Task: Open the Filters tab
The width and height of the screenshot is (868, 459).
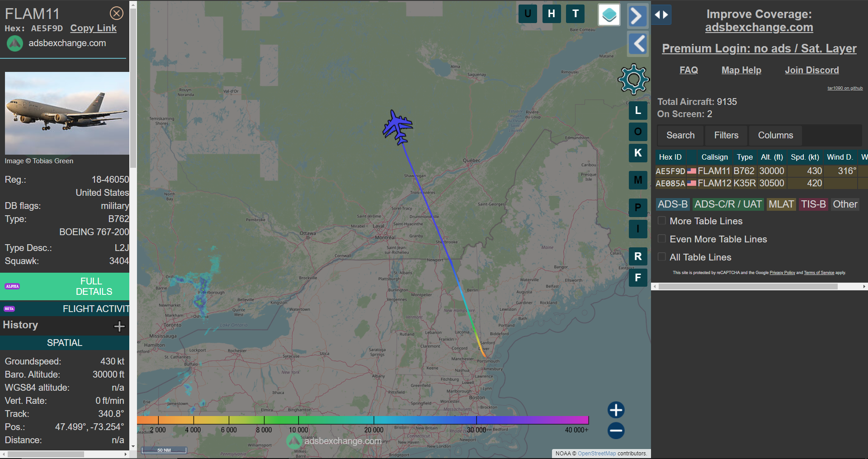Action: pos(726,135)
